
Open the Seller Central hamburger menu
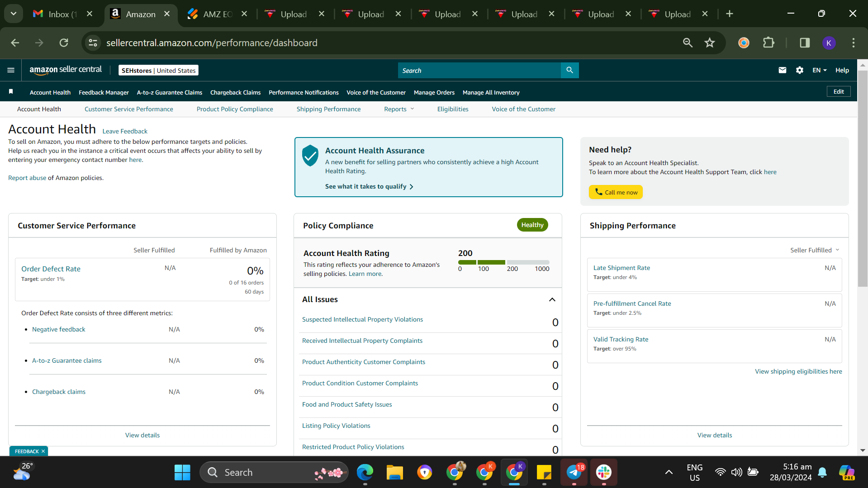pos(11,70)
